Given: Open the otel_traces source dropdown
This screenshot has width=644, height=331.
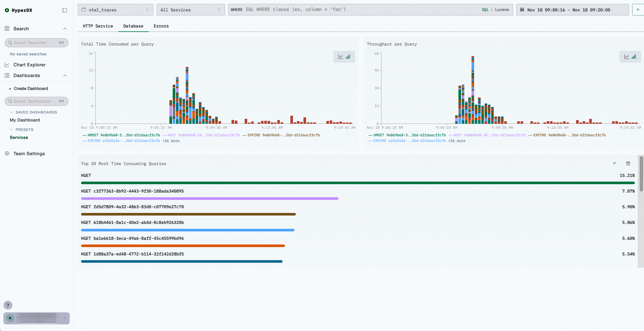Looking at the screenshot, I should point(115,10).
